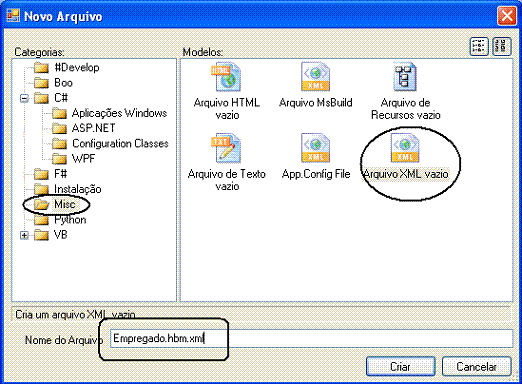Click 'Arquivo XML vazio' label text
Image resolution: width=522 pixels, height=384 pixels.
406,174
